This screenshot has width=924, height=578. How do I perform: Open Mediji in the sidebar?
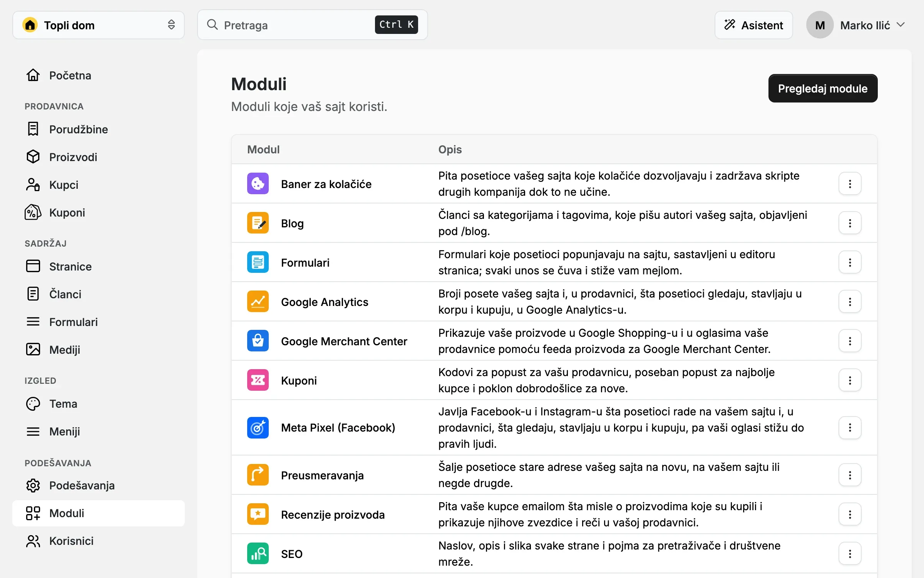tap(99, 349)
